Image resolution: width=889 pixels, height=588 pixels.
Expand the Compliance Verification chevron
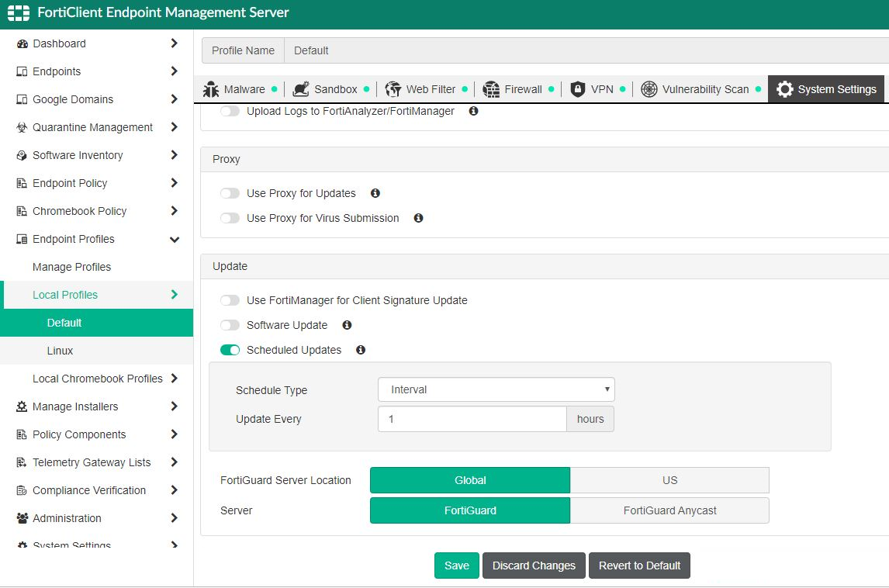click(x=174, y=490)
